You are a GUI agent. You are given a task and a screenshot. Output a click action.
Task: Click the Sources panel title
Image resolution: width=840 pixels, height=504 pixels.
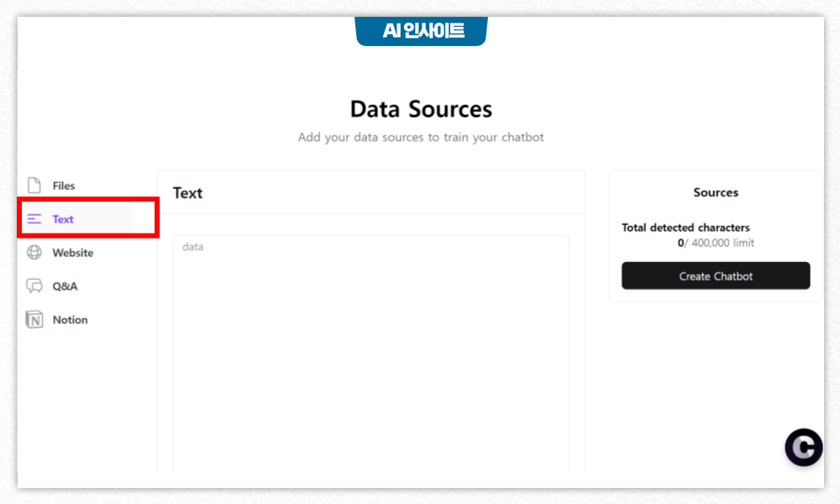(x=716, y=192)
